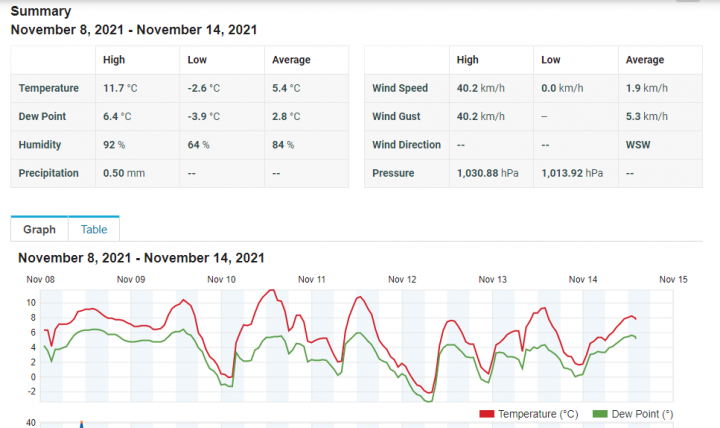Toggle the Temperature (°C) legend label
Screen dimensions: 720x428
(x=539, y=413)
